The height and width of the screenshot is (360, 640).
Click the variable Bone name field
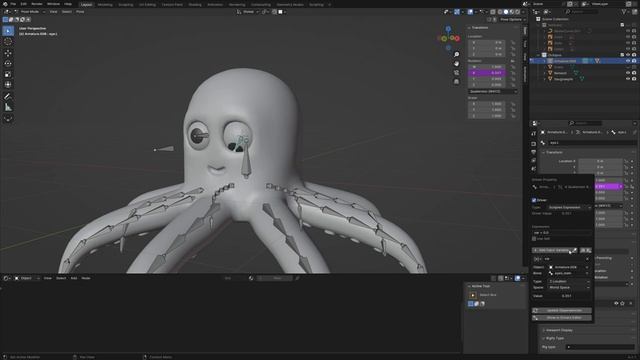point(569,273)
